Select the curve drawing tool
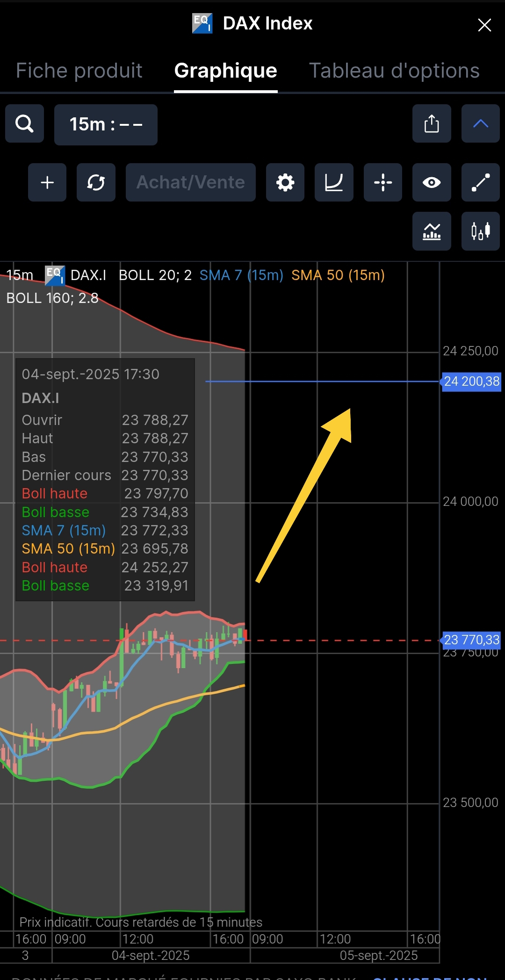Image resolution: width=505 pixels, height=980 pixels. click(334, 182)
